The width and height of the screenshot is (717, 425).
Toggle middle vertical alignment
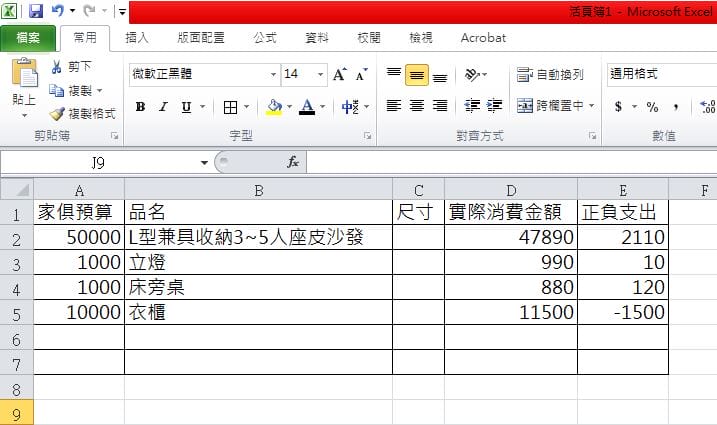tap(417, 75)
